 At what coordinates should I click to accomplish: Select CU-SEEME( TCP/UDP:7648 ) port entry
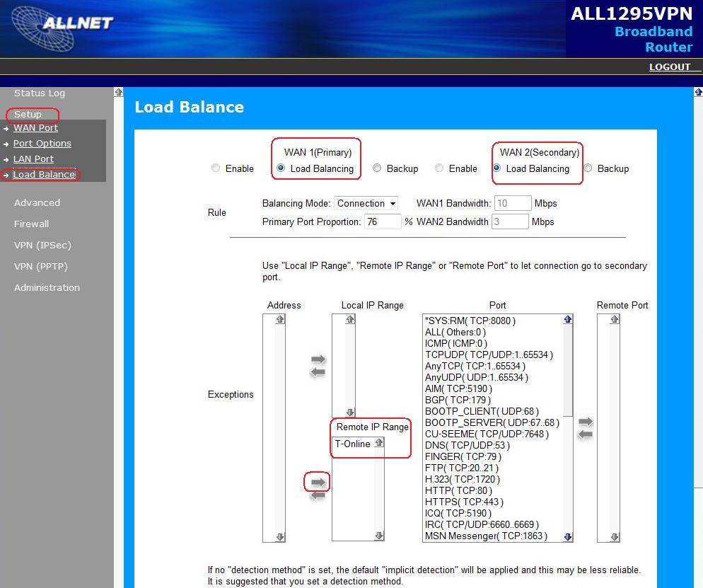point(487,434)
